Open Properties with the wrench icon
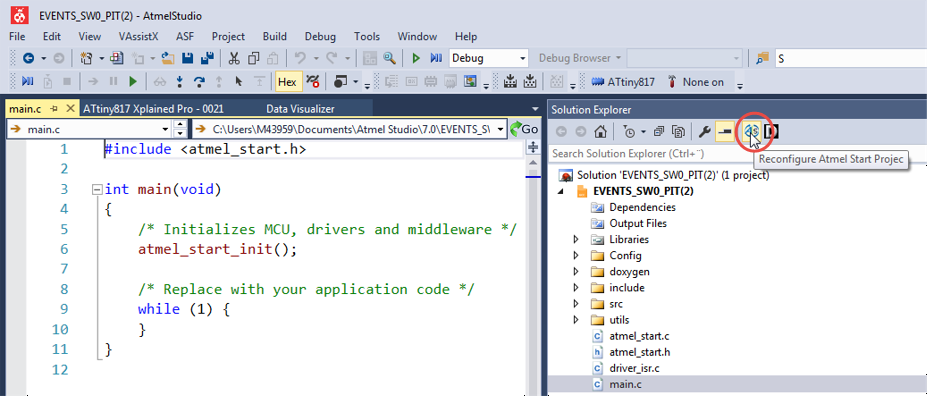This screenshot has width=927, height=396. tap(705, 131)
